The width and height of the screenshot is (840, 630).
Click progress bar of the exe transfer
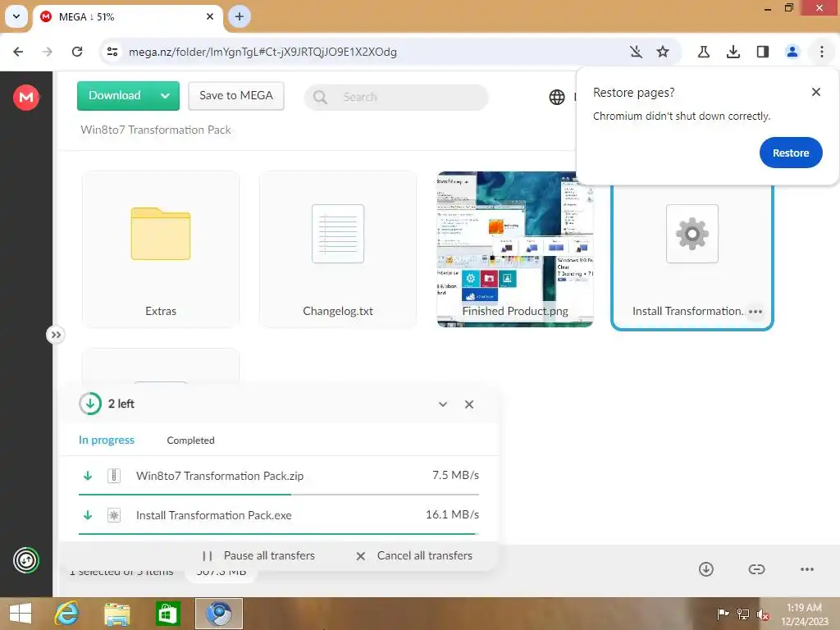click(279, 534)
